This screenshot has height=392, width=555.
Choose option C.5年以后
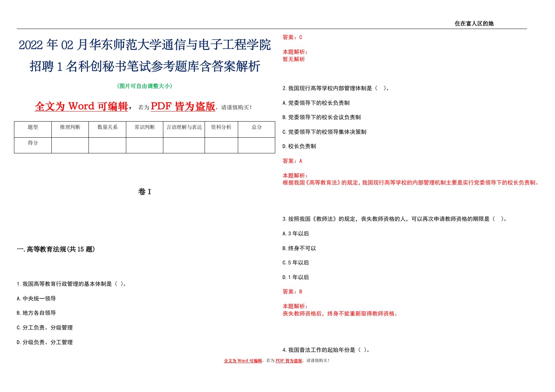click(x=296, y=263)
